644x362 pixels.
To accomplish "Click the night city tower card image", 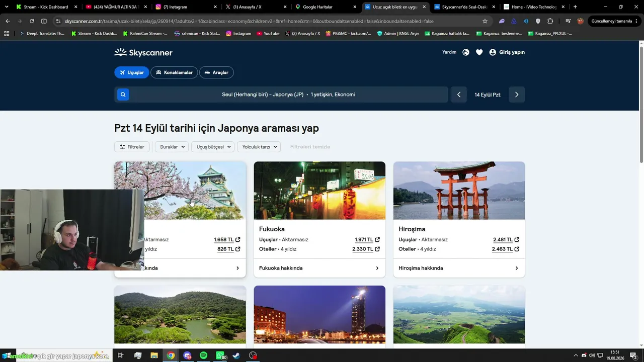I will point(319,315).
